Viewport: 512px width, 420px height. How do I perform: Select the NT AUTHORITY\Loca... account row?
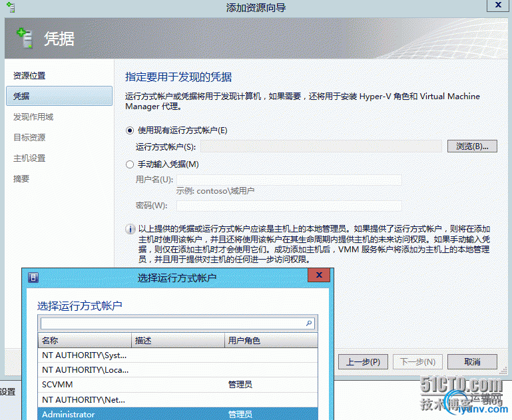pyautogui.click(x=178, y=370)
